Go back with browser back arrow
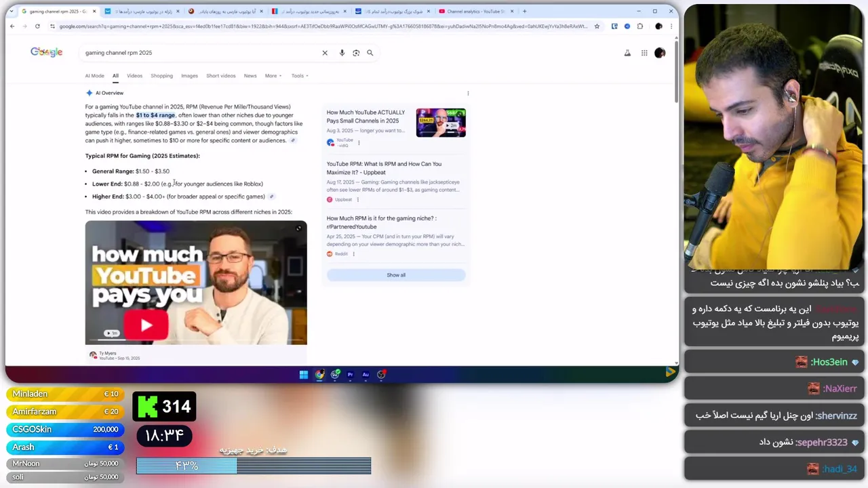868x488 pixels. 12,26
